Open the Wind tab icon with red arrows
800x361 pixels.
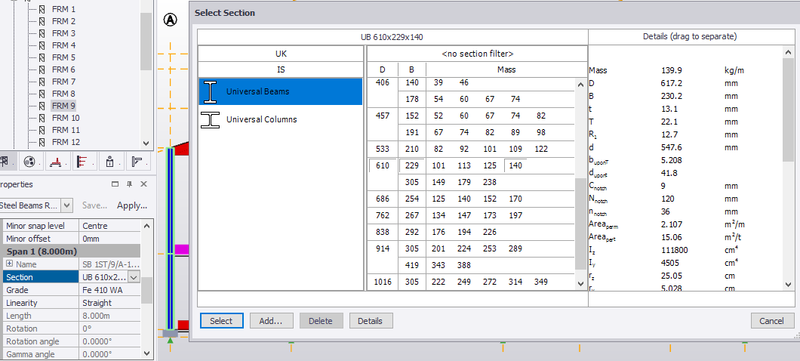coord(82,162)
